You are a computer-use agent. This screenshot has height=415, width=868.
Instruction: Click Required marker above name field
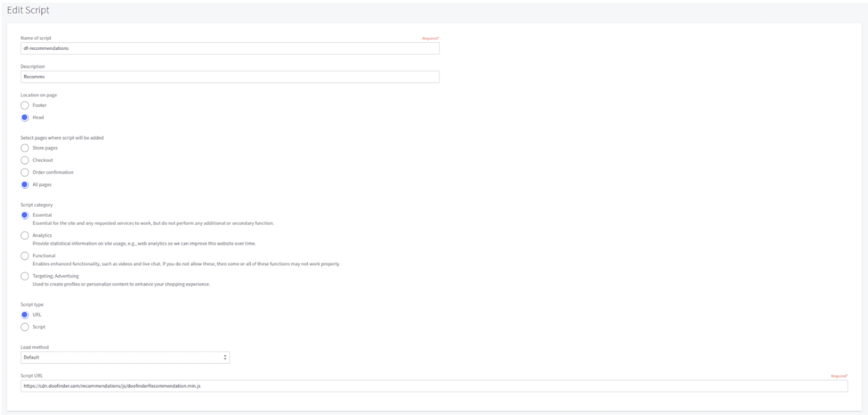tap(431, 38)
